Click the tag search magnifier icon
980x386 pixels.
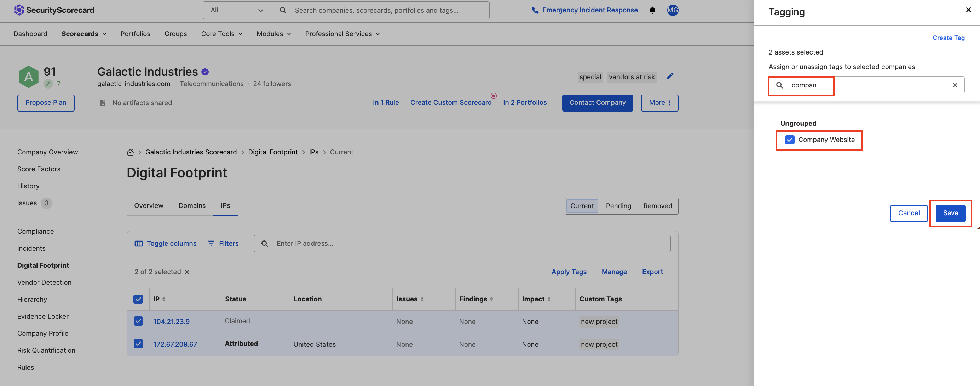coord(779,85)
